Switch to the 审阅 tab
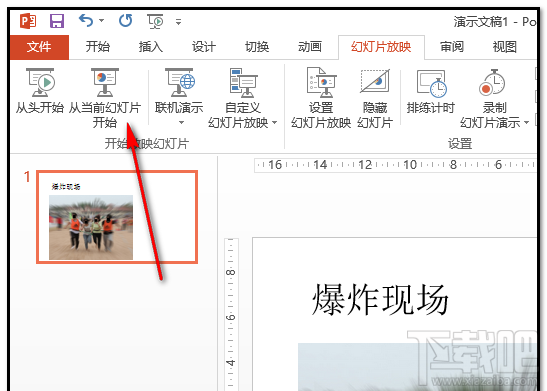Screen dimensions: 547x391 click(x=452, y=47)
